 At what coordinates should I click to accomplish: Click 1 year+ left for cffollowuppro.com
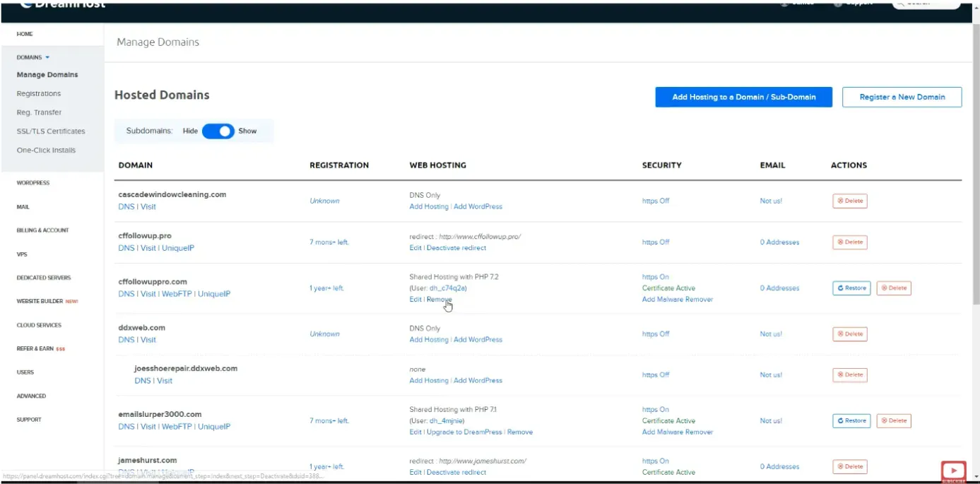[x=327, y=288]
